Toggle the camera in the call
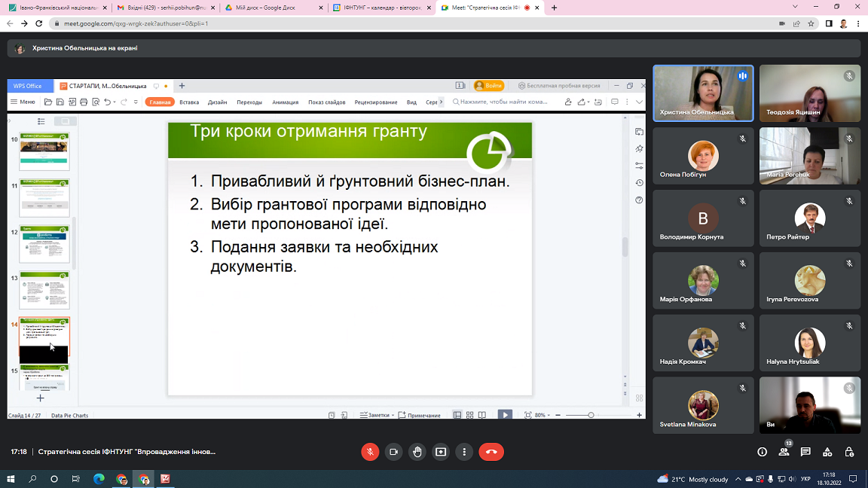Viewport: 868px width, 488px height. pyautogui.click(x=393, y=452)
